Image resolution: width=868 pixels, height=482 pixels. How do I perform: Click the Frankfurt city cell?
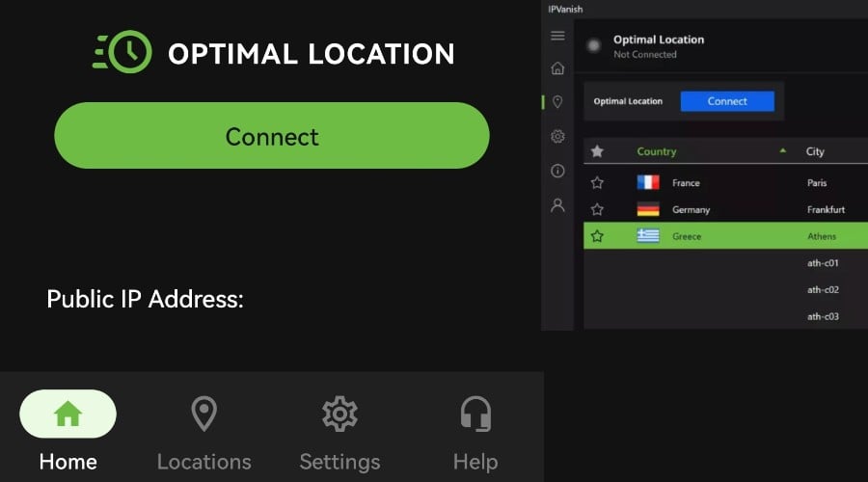(x=826, y=210)
